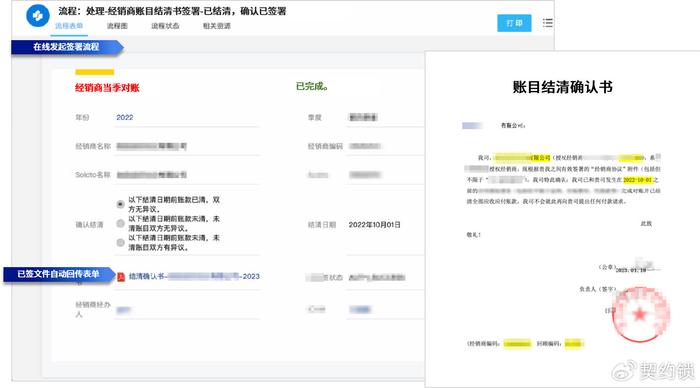Select radio 账款未清，未清账目双方有异议
The width and height of the screenshot is (700, 388).
click(x=121, y=242)
